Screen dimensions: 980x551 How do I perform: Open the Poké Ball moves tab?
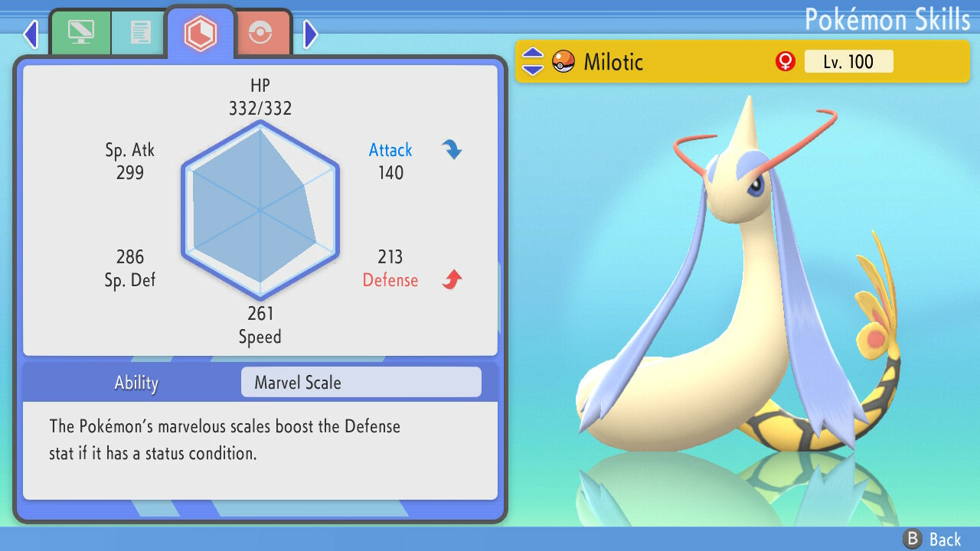(x=262, y=34)
